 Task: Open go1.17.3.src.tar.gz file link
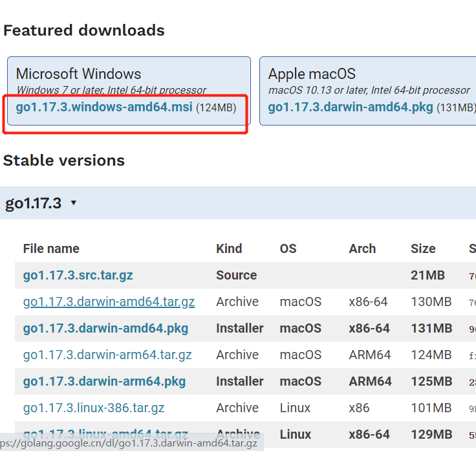pos(78,275)
